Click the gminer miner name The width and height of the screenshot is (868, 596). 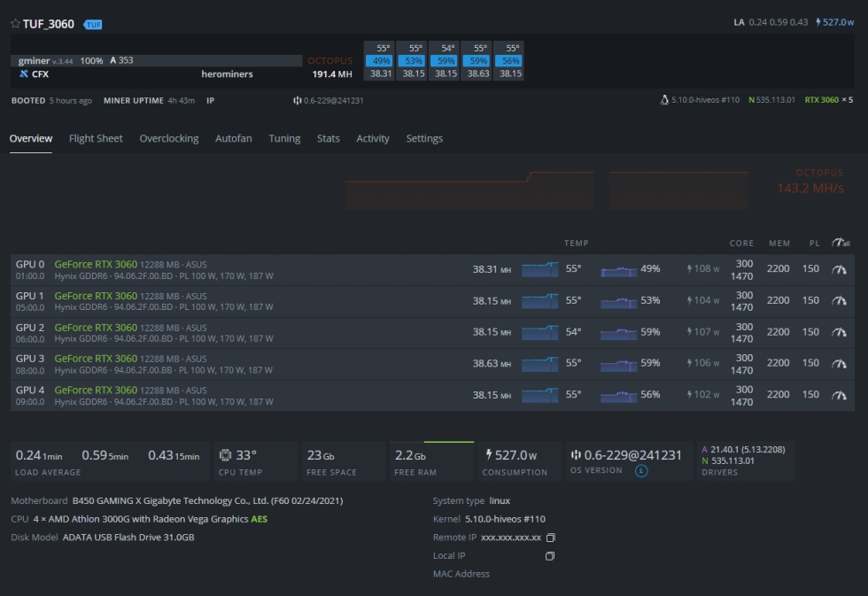click(x=34, y=60)
